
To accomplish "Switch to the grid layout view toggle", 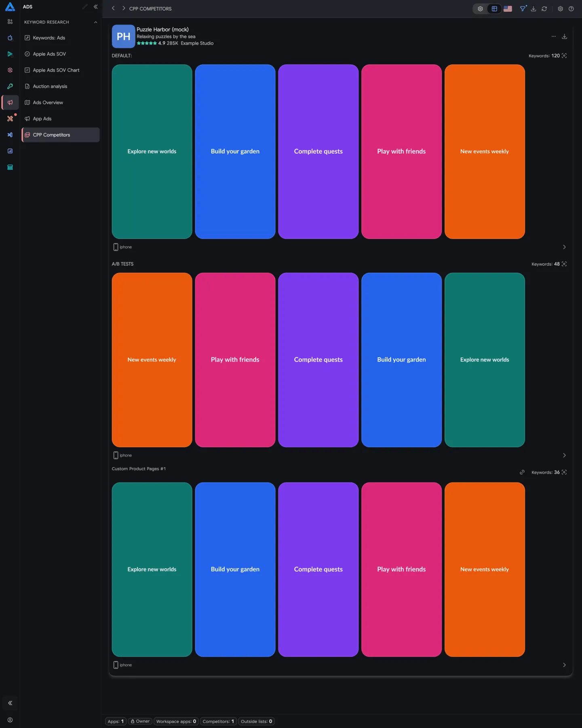I will pos(494,8).
